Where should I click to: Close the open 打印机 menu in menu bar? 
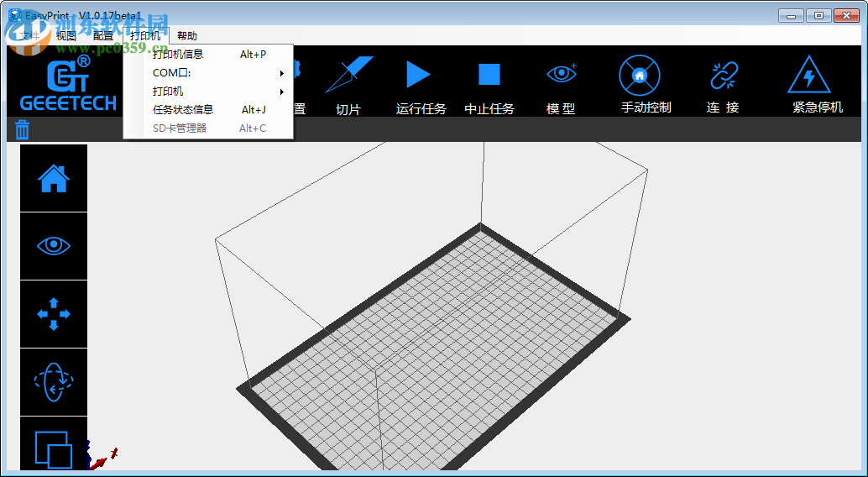tap(145, 36)
